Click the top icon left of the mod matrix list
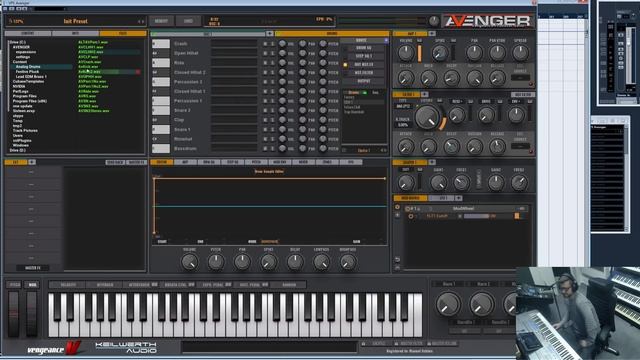640x360 pixels. pyautogui.click(x=398, y=207)
